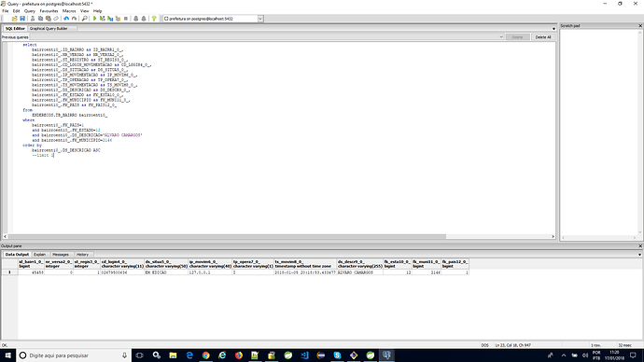The image size is (644, 362).
Task: Open Firefox from the Windows taskbar
Action: point(239,355)
